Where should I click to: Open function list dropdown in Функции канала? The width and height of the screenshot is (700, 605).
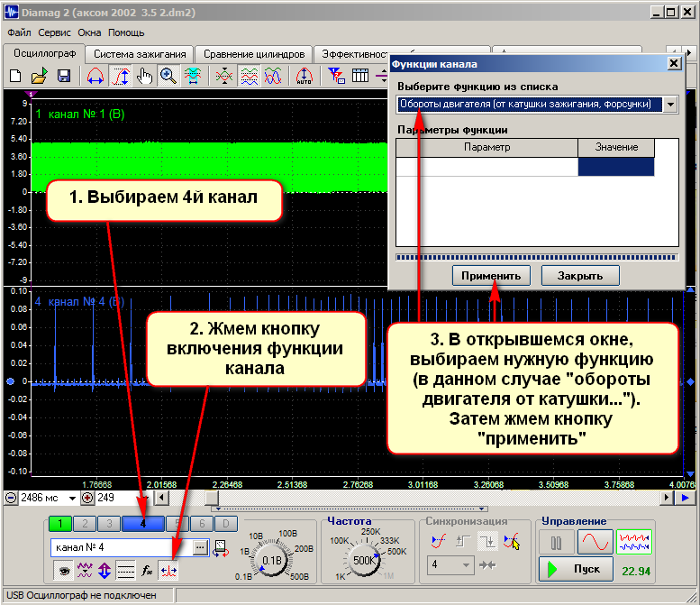(x=670, y=105)
